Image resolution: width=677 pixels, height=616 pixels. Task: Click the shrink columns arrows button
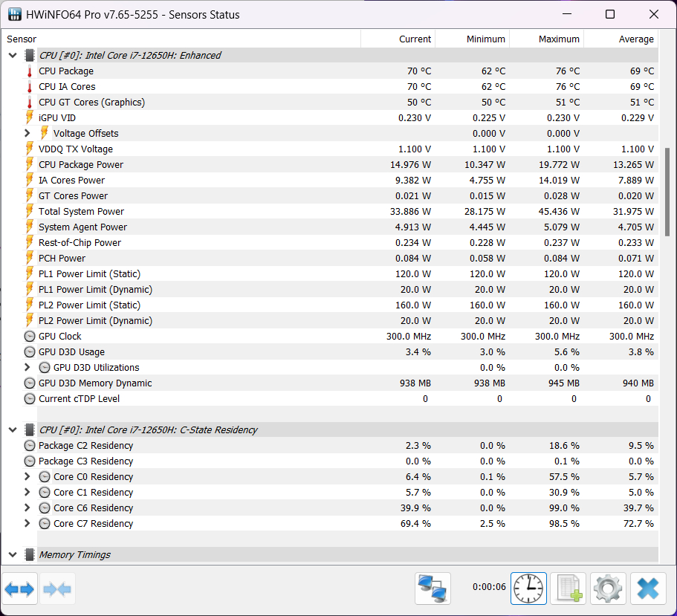(57, 590)
